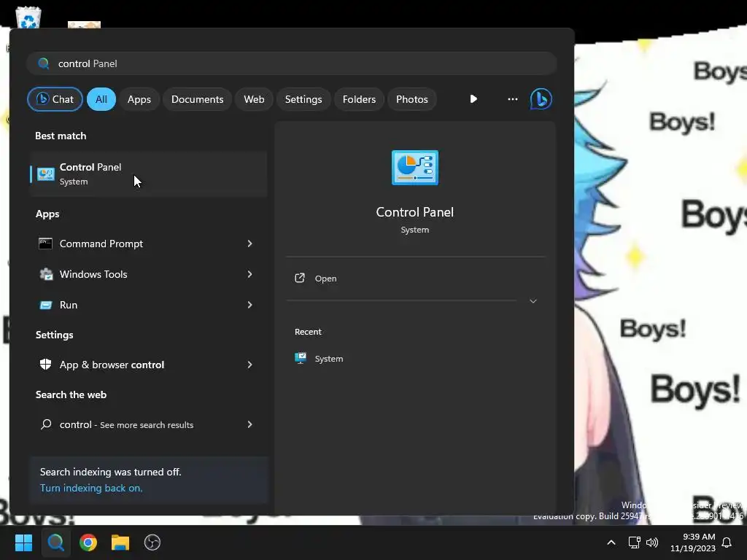Click the Control Panel title in details pane
The width and height of the screenshot is (747, 560).
pos(415,212)
